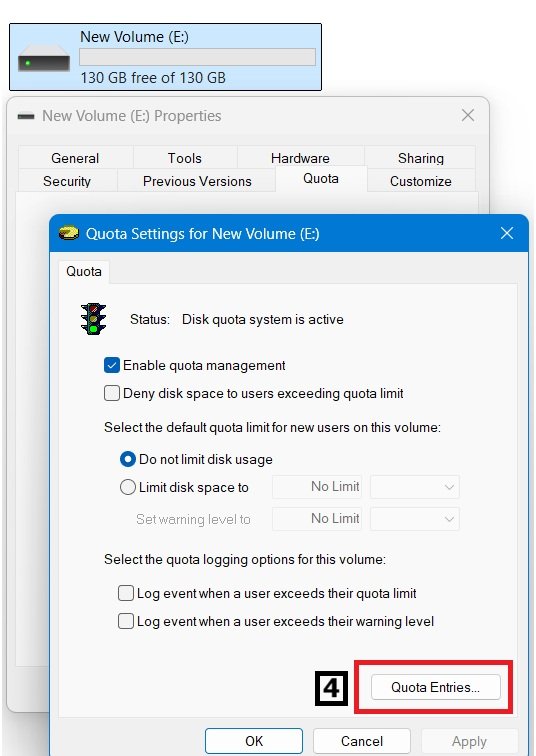Viewport: 536px width, 756px height.
Task: Choose Limit disk space to option
Action: [127, 487]
